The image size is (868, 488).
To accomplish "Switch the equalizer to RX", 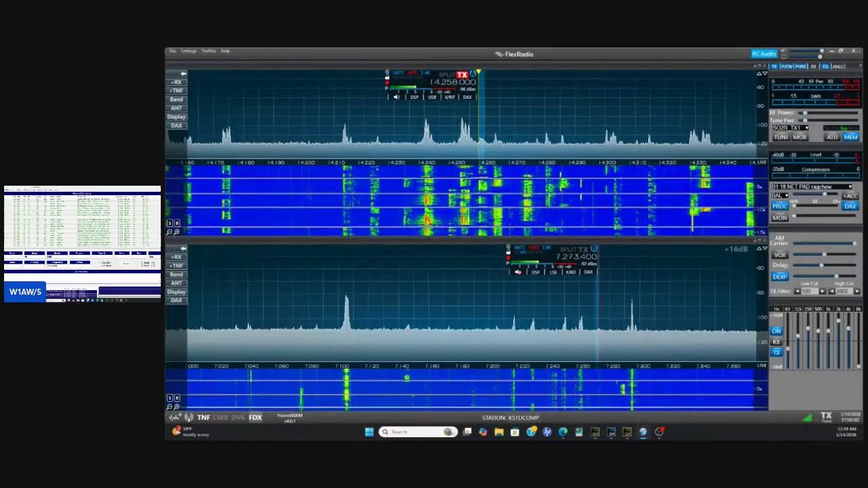I will [776, 342].
